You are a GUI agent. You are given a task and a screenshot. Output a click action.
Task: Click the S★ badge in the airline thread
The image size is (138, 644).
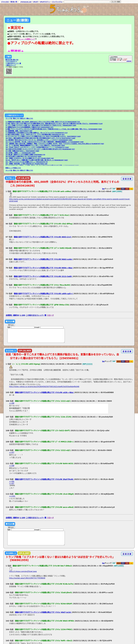point(131,189)
